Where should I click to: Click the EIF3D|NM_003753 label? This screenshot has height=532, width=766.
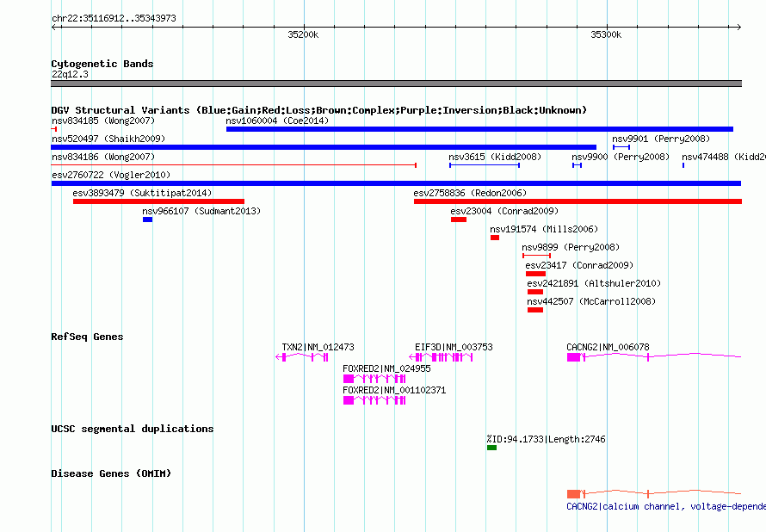point(454,347)
